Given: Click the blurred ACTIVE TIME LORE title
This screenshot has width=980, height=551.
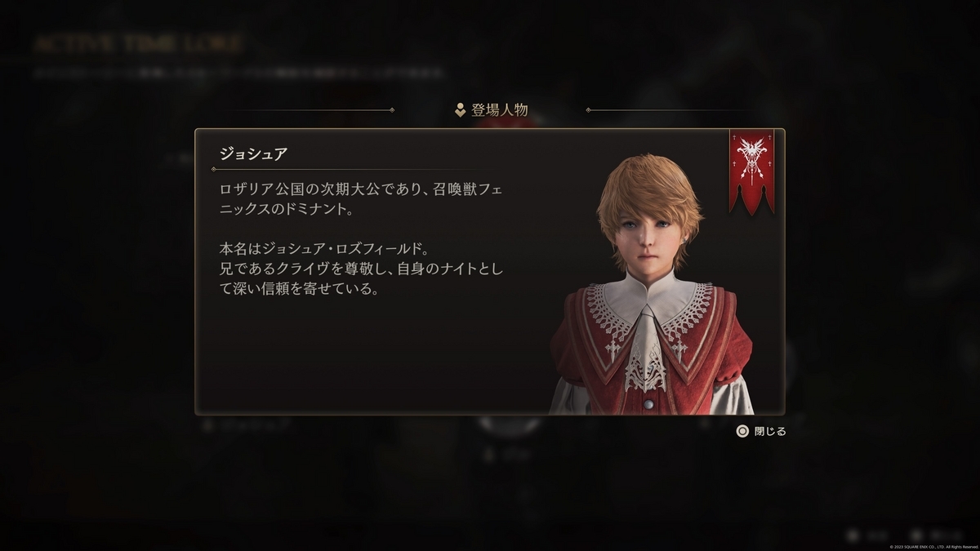Looking at the screenshot, I should click(137, 43).
